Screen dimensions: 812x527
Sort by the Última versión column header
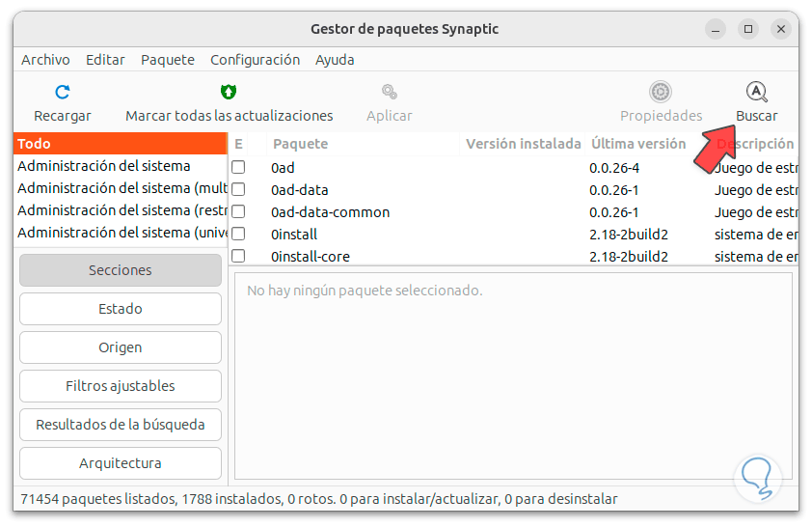click(x=638, y=144)
